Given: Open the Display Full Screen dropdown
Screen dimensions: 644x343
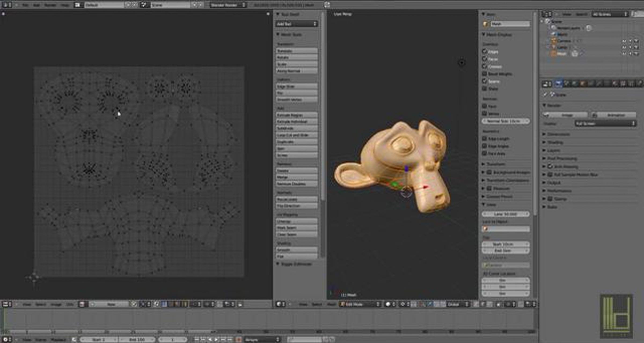Looking at the screenshot, I should pyautogui.click(x=605, y=123).
